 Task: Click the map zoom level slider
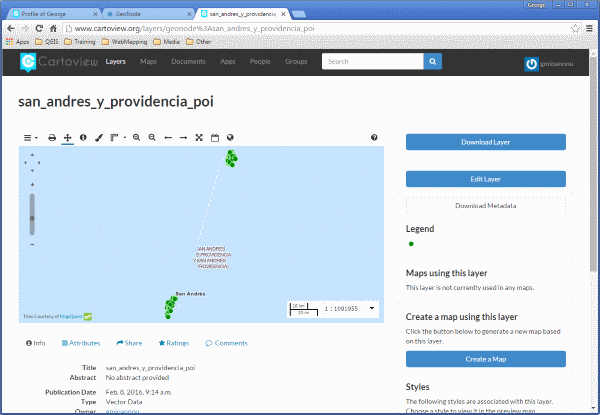click(32, 214)
